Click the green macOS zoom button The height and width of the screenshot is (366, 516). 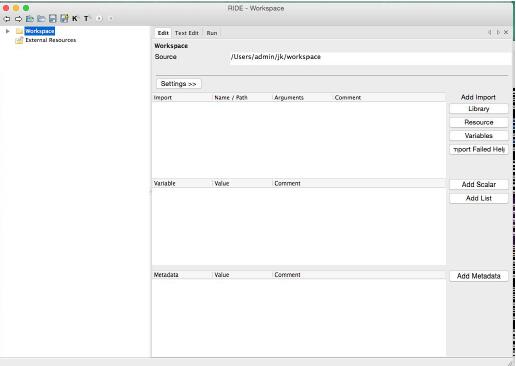click(26, 8)
